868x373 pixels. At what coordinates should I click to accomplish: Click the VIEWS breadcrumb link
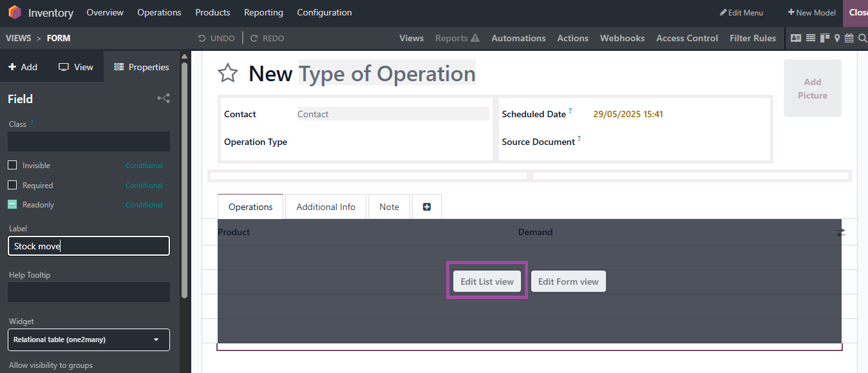pos(18,38)
